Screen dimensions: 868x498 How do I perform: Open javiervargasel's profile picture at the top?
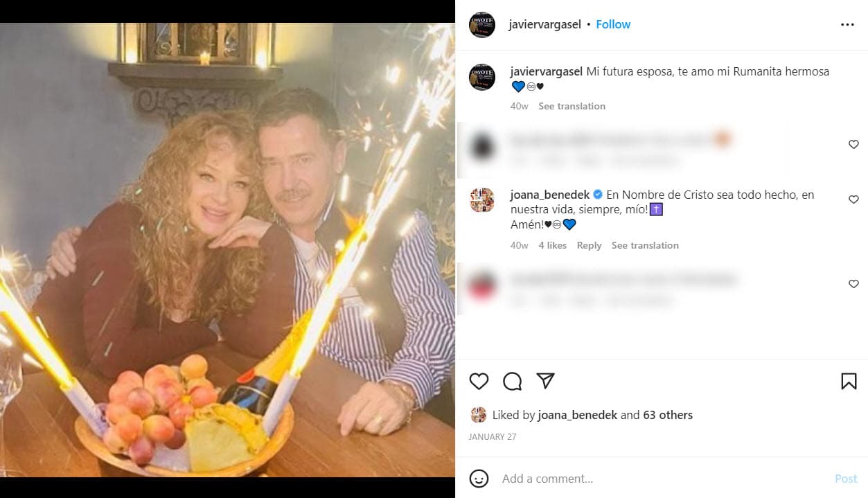pyautogui.click(x=481, y=24)
